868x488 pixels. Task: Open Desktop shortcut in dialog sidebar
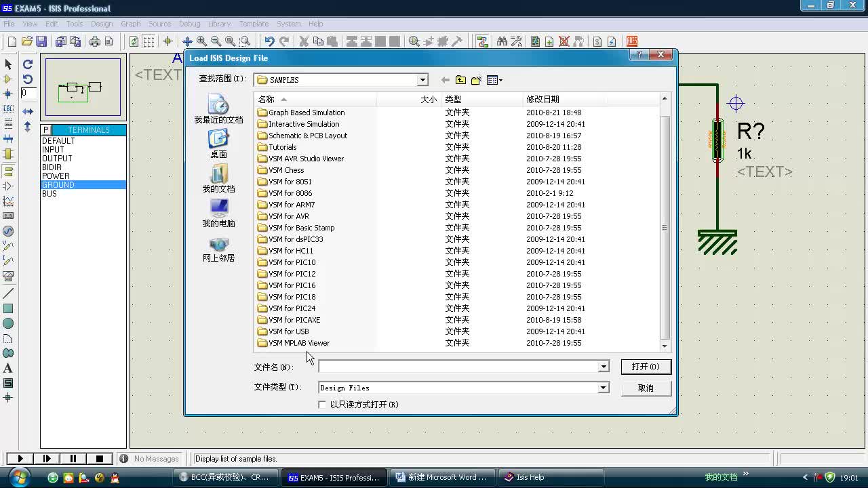coord(218,144)
